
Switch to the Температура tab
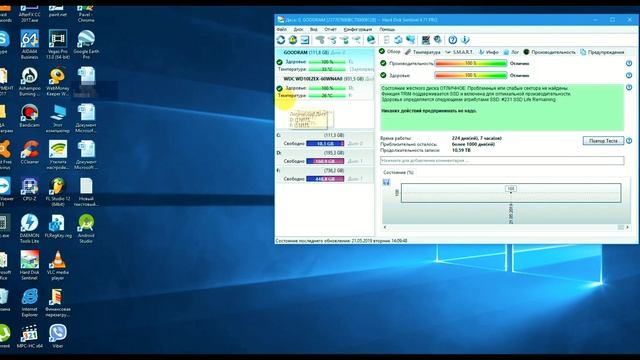pyautogui.click(x=423, y=52)
